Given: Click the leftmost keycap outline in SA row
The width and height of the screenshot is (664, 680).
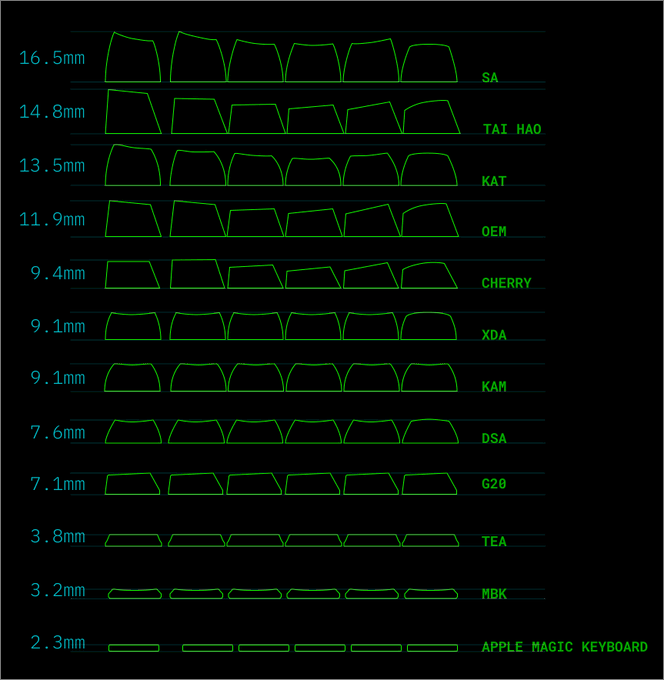Looking at the screenshot, I should (133, 57).
